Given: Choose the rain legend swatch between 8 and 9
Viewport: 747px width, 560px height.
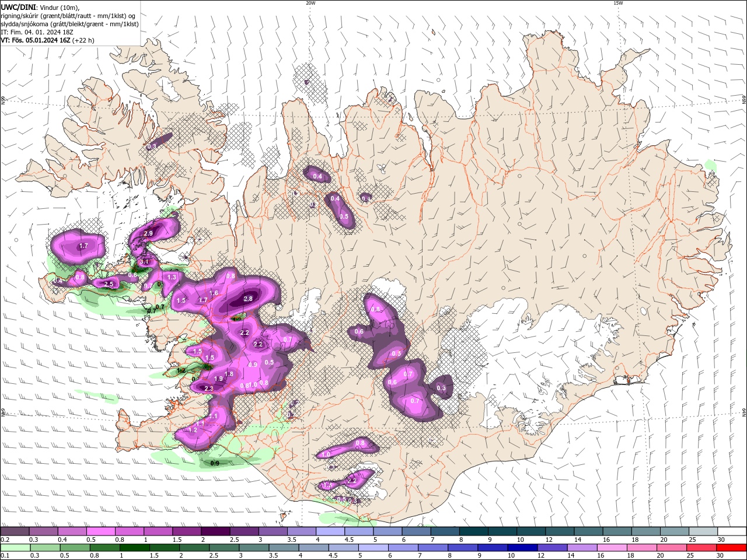Looking at the screenshot, I should pyautogui.click(x=463, y=548).
